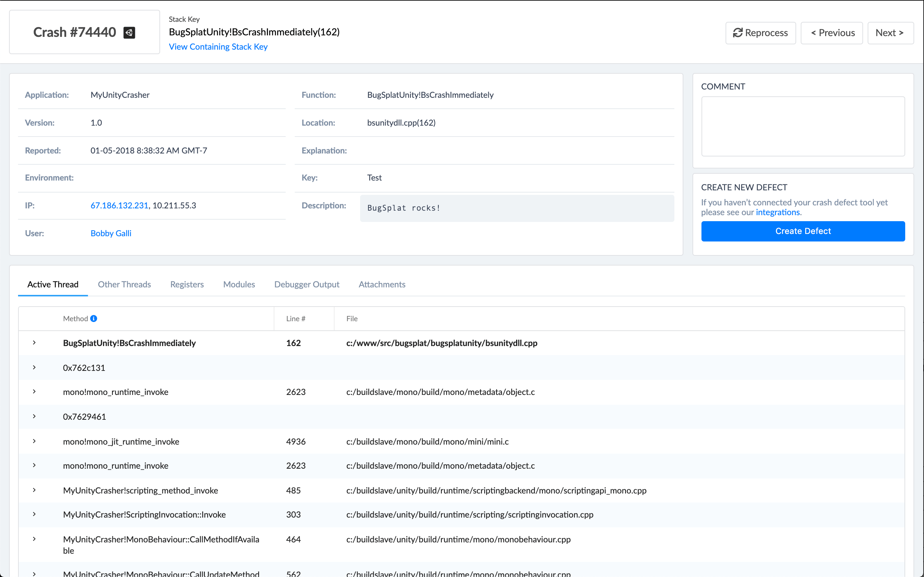Switch to the Modules tab
The height and width of the screenshot is (577, 924).
[x=239, y=284]
